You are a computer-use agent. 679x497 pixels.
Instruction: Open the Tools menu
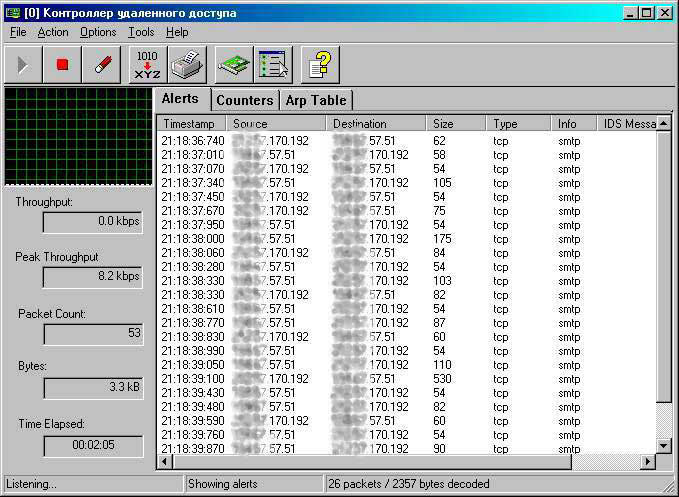tap(141, 32)
